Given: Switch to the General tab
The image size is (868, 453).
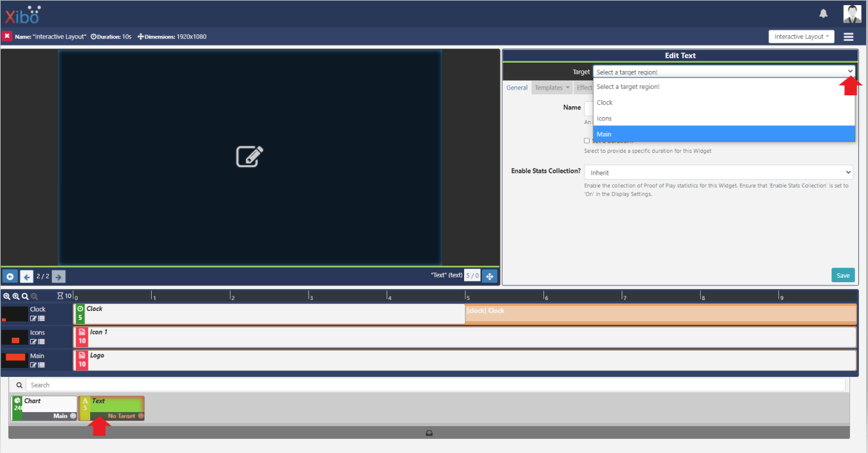Looking at the screenshot, I should click(x=517, y=88).
